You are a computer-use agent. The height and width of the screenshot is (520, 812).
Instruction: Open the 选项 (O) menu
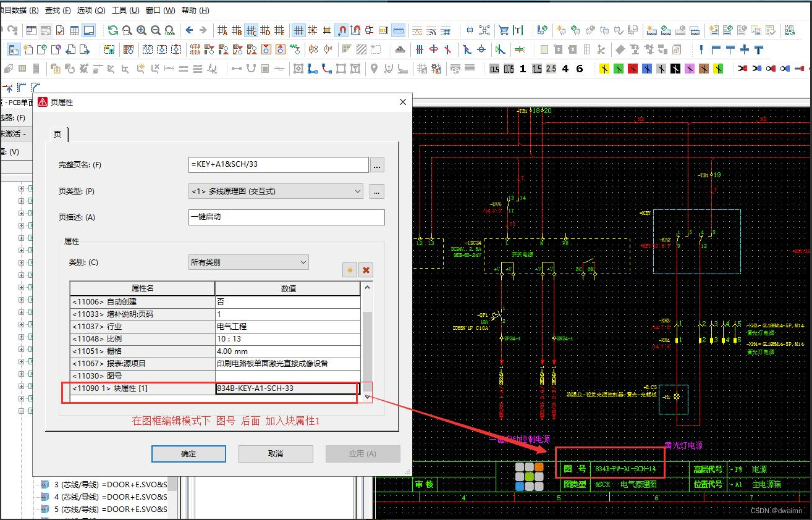[x=91, y=10]
